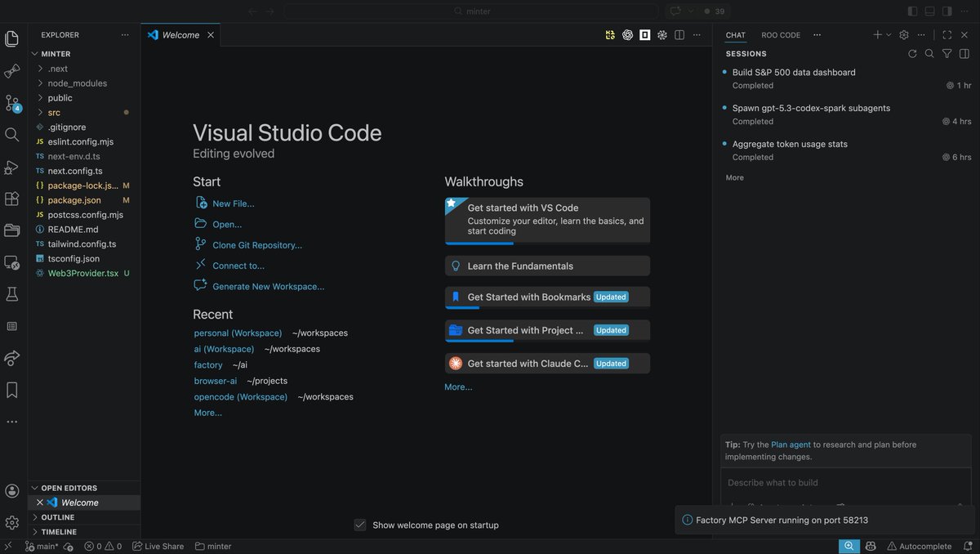Click errors and warnings count in status bar
980x554 pixels.
click(x=103, y=546)
